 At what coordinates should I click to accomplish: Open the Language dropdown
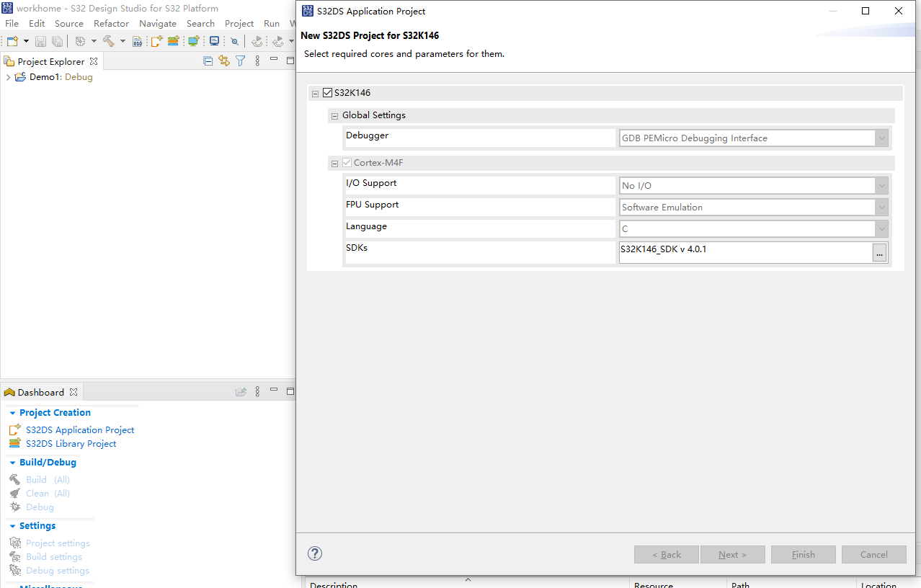pyautogui.click(x=881, y=228)
